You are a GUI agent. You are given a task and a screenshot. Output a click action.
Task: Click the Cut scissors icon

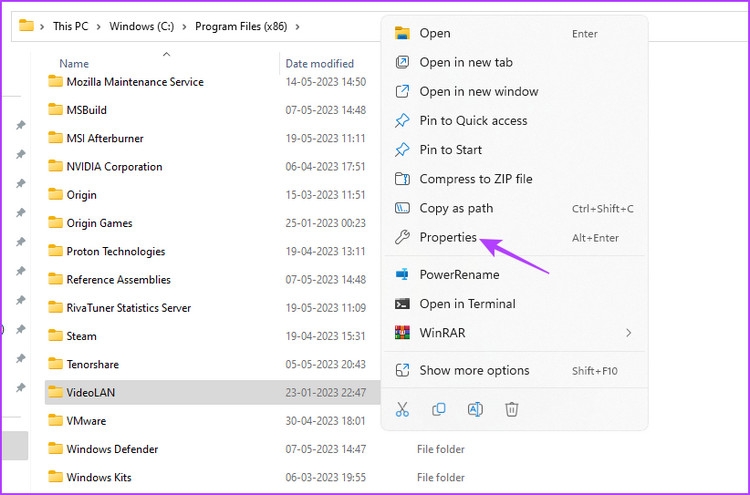(x=402, y=409)
